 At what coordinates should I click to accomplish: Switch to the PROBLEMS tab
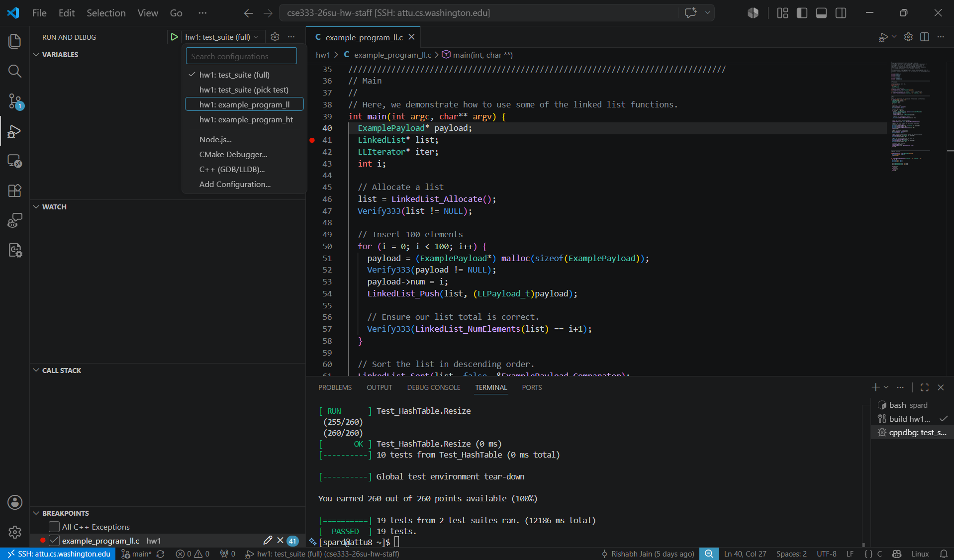click(x=335, y=387)
